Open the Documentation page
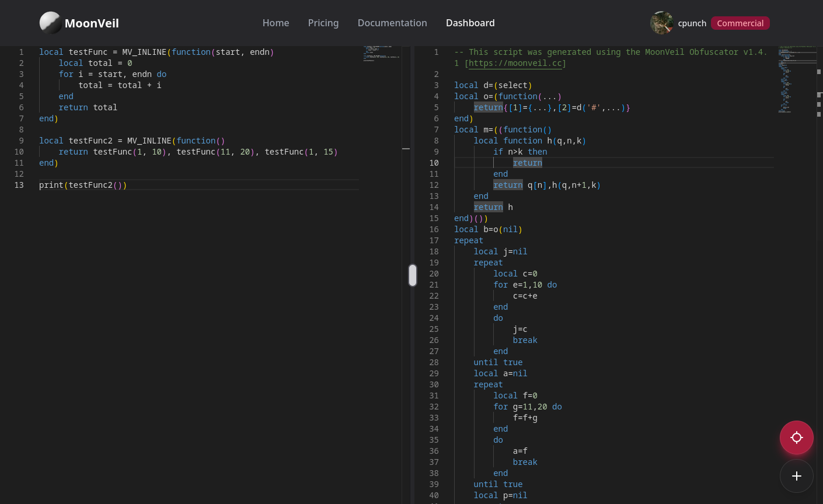The image size is (823, 504). coord(392,23)
